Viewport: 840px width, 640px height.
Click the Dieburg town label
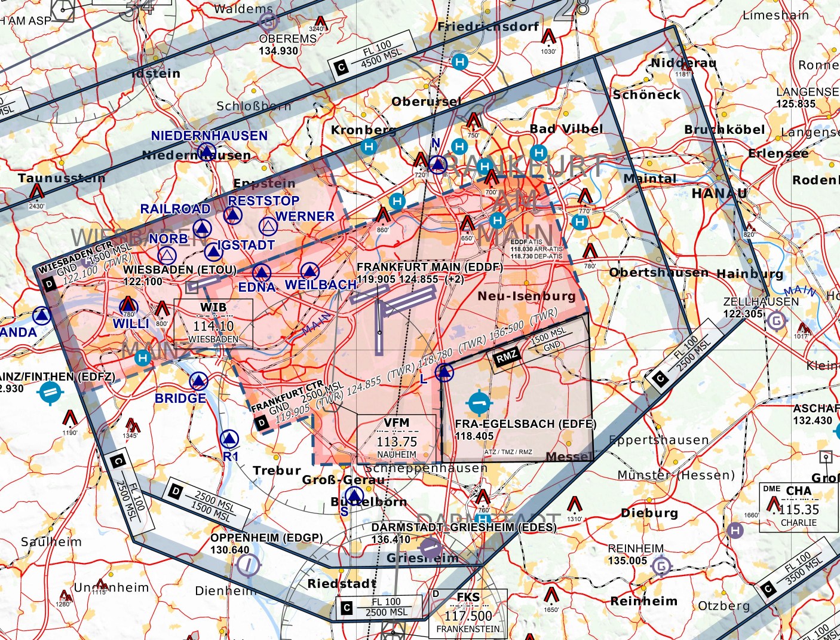(649, 513)
